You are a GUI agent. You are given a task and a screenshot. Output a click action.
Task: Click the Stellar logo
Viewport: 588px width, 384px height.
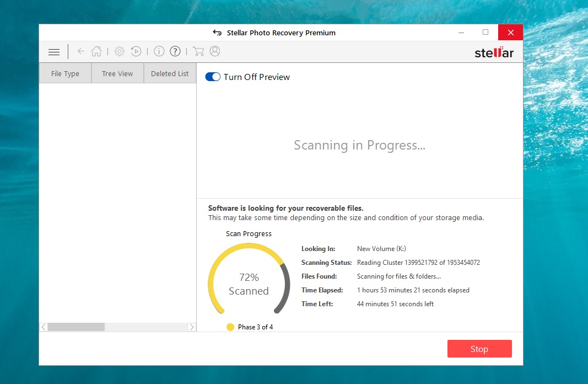tap(494, 52)
